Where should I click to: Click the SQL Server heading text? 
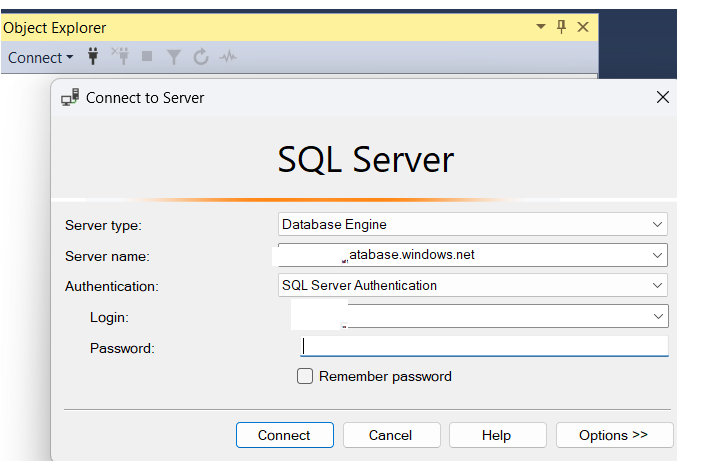[x=366, y=160]
